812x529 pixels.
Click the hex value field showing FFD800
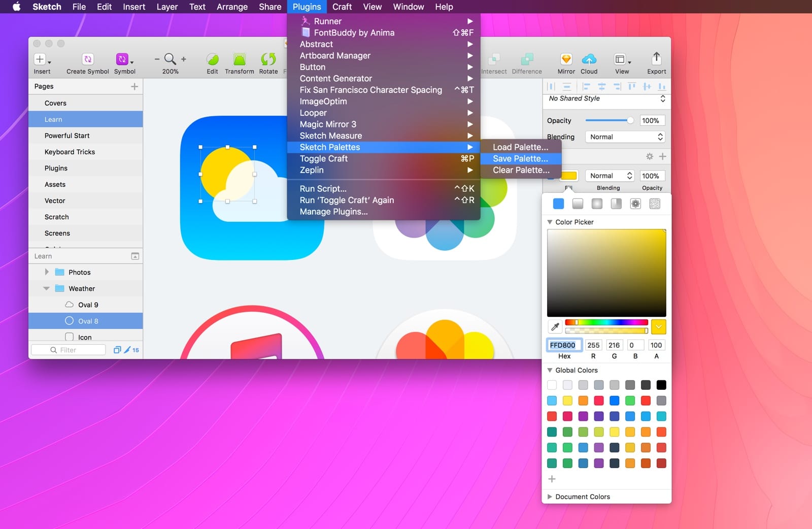564,345
